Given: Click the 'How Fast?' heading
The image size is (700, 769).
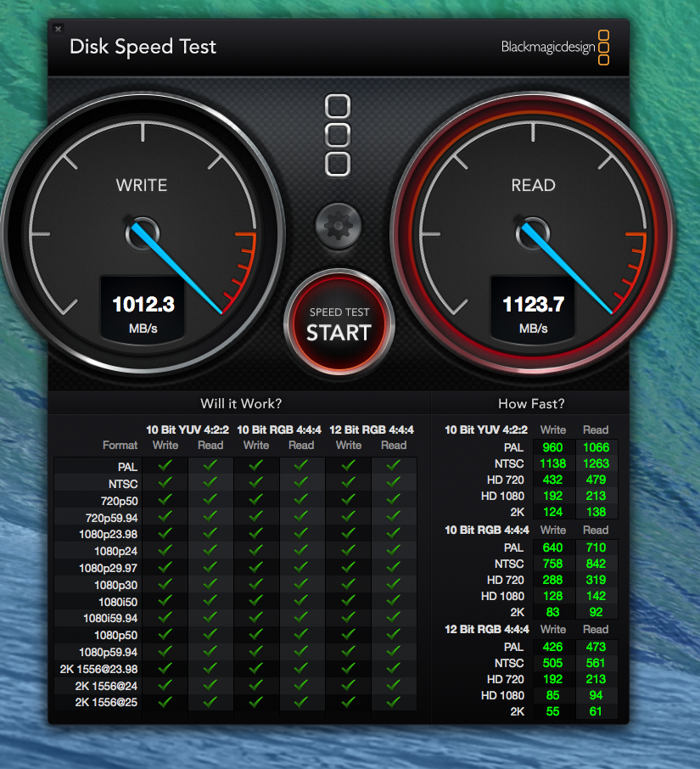Looking at the screenshot, I should 531,404.
